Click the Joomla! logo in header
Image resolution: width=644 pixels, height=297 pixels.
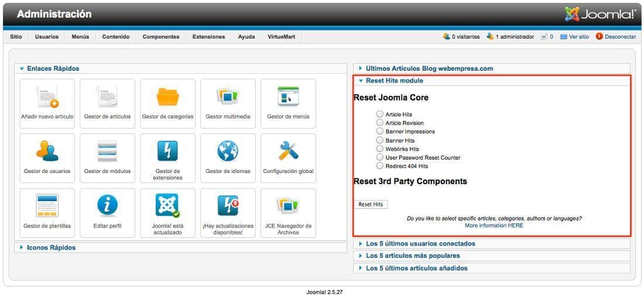click(600, 15)
